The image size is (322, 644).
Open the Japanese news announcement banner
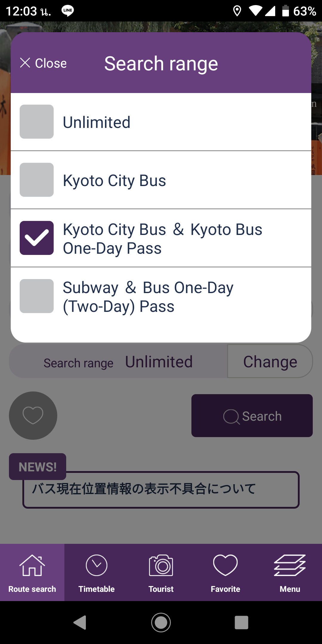(161, 490)
